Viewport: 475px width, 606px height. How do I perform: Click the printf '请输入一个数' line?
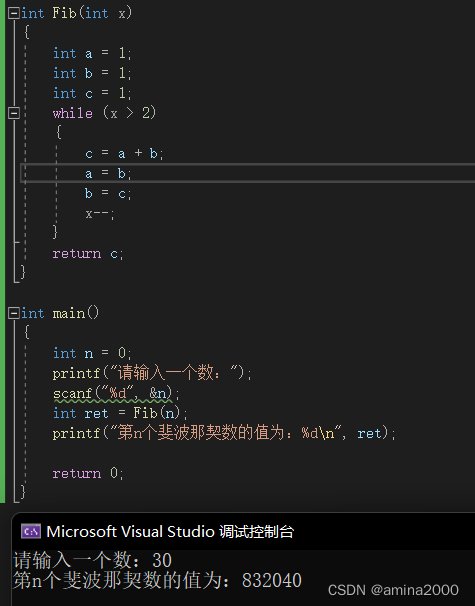(152, 373)
